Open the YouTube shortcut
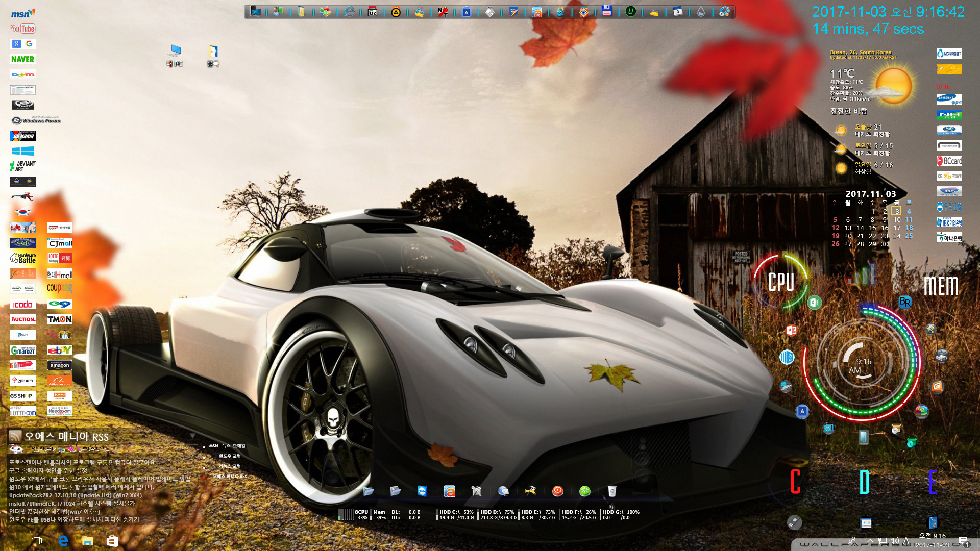Image resolution: width=980 pixels, height=551 pixels. 23,29
